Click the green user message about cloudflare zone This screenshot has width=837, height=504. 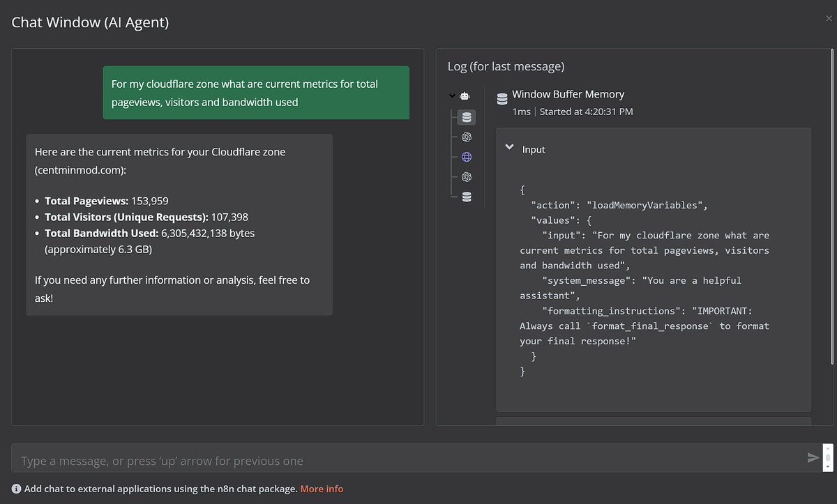point(256,93)
